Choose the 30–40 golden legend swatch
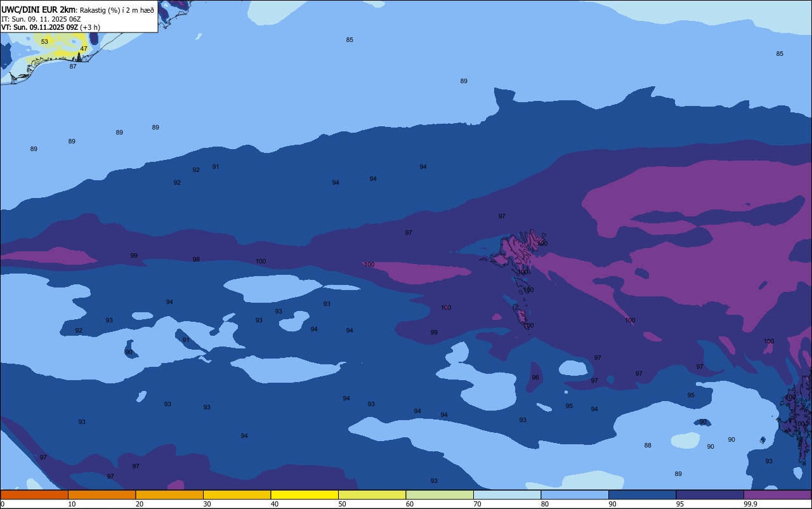Viewport: 812px width, 509px height. [x=237, y=494]
